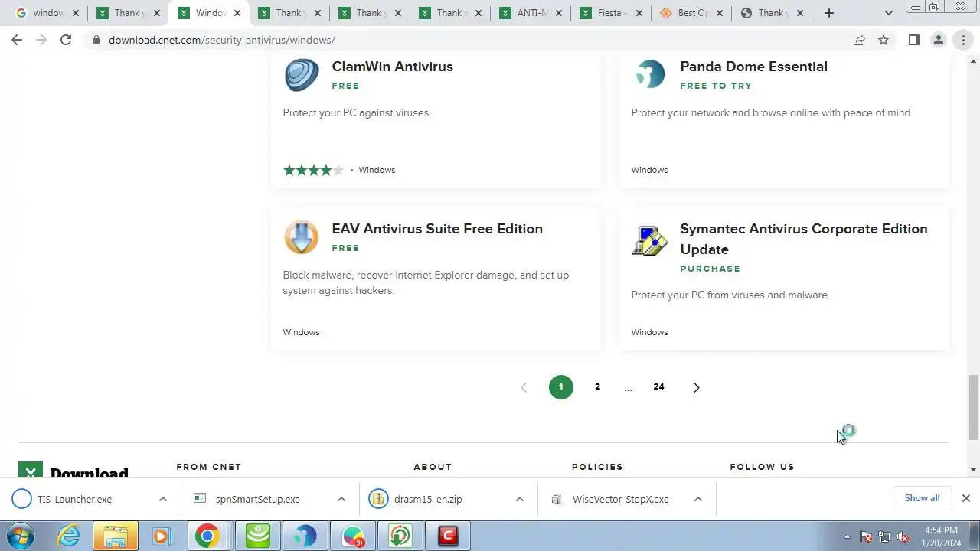Open the tab search dropdown arrow
This screenshot has height=551, width=980.
[x=888, y=13]
